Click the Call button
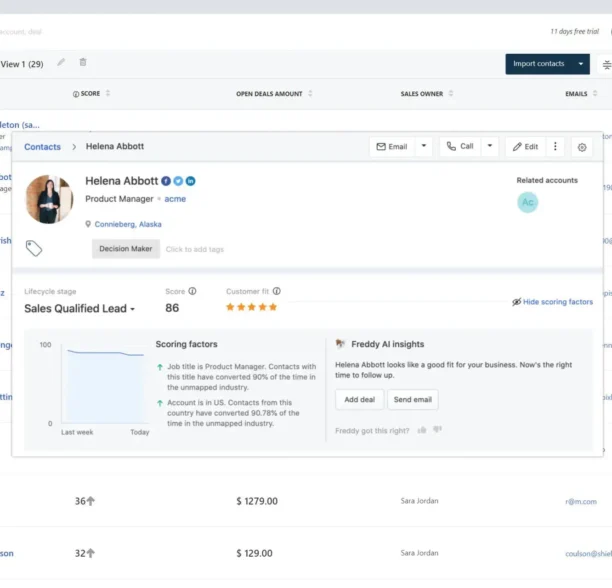Image resolution: width=612 pixels, height=588 pixels. coord(460,146)
